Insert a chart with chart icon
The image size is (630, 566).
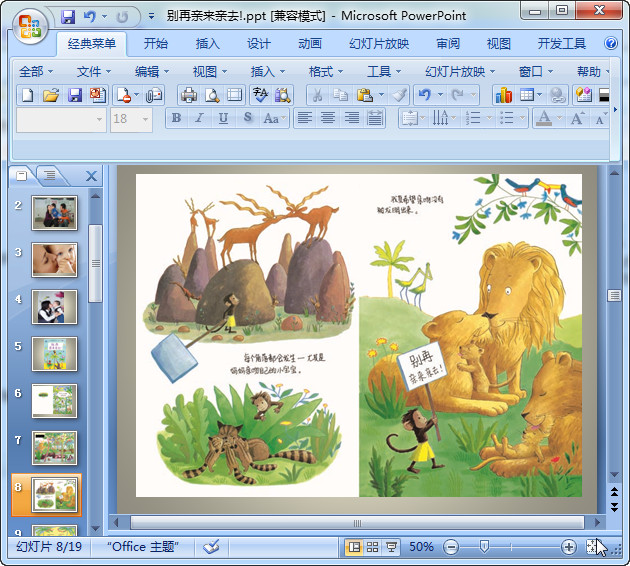(x=503, y=95)
